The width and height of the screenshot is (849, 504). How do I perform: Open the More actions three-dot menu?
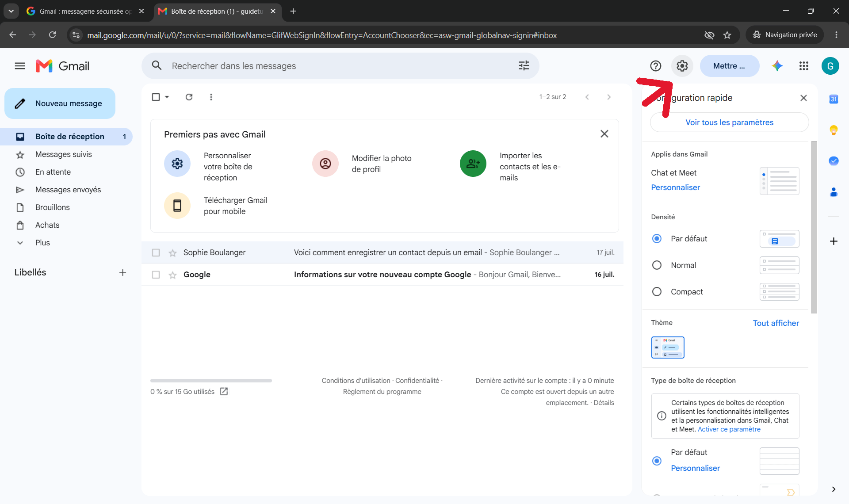pyautogui.click(x=211, y=97)
